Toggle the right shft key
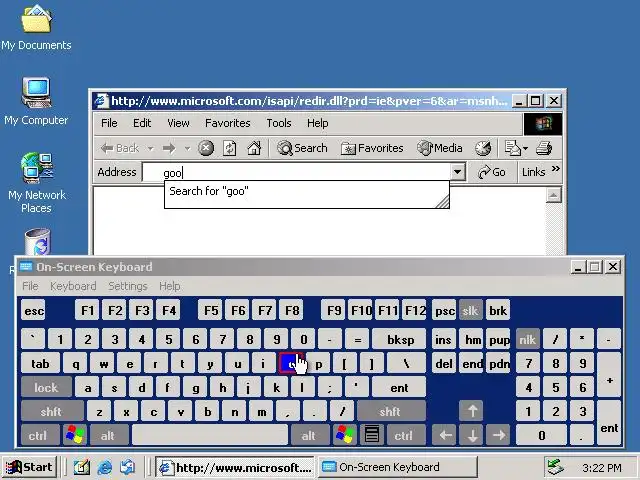 391,411
